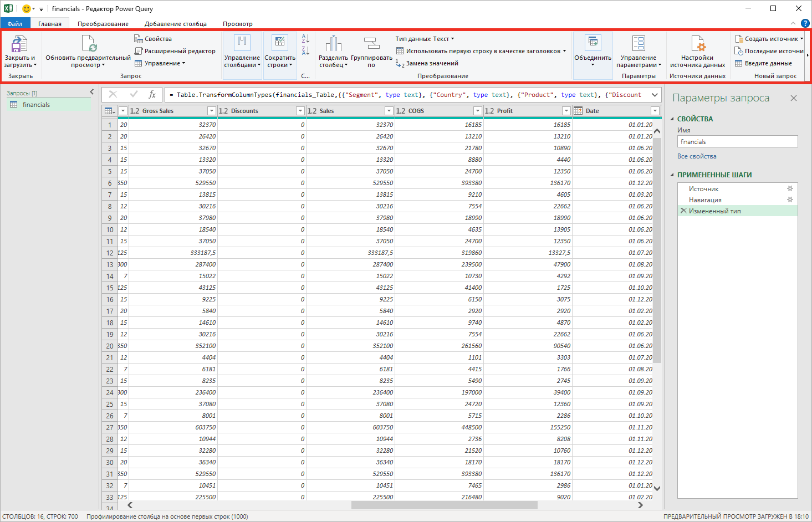Select the Навигация applied step
The image size is (812, 522).
pos(737,200)
